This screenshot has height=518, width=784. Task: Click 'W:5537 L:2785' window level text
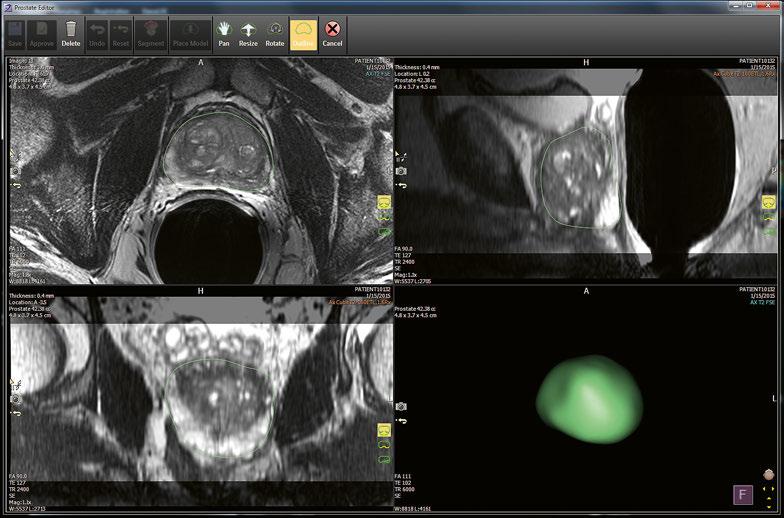412,281
